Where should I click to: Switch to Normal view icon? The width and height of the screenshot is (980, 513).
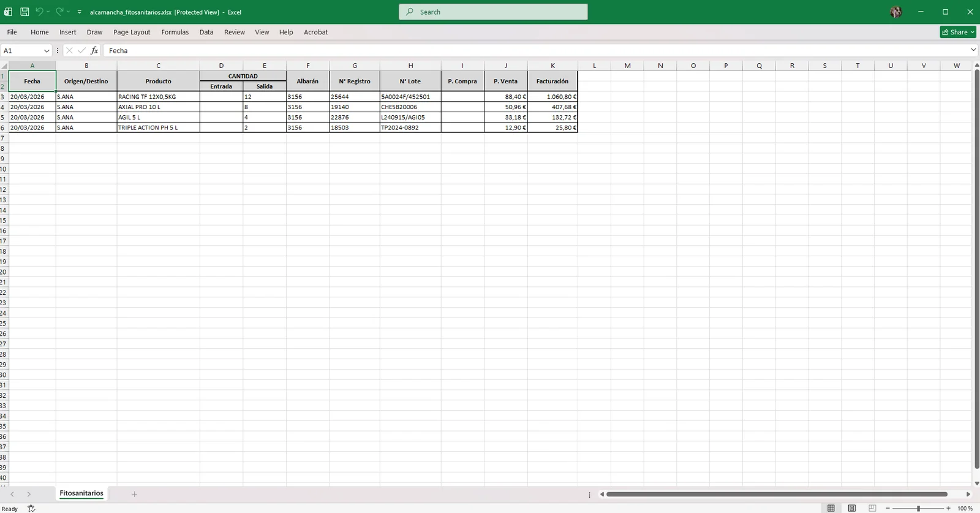pyautogui.click(x=831, y=508)
